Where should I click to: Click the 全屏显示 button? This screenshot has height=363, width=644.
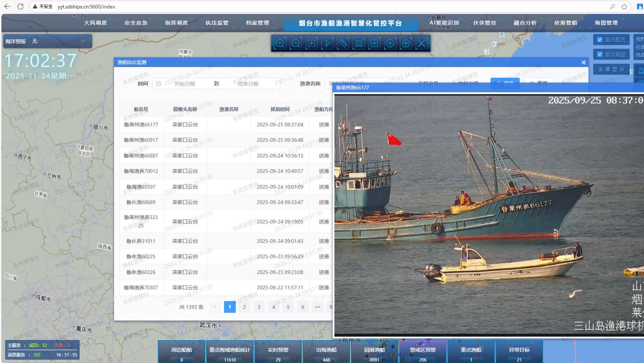click(x=611, y=69)
